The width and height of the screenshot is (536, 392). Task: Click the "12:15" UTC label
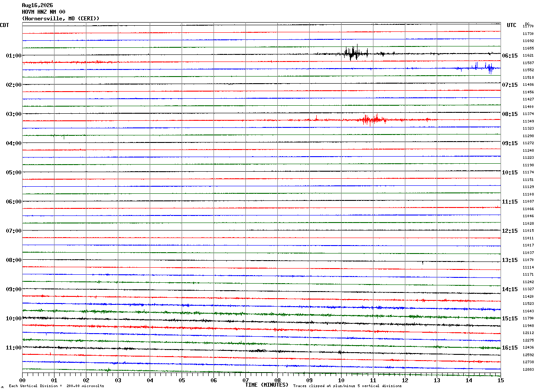pos(510,231)
